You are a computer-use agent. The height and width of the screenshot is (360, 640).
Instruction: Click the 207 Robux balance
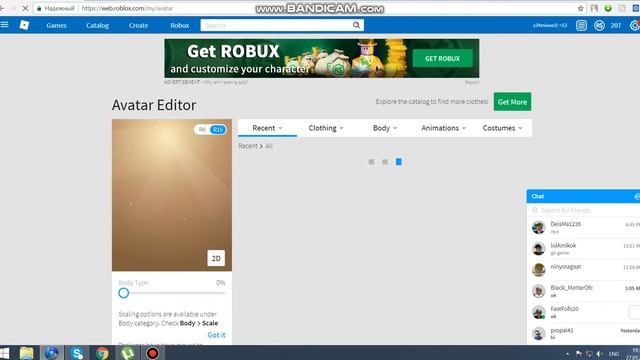tap(616, 25)
